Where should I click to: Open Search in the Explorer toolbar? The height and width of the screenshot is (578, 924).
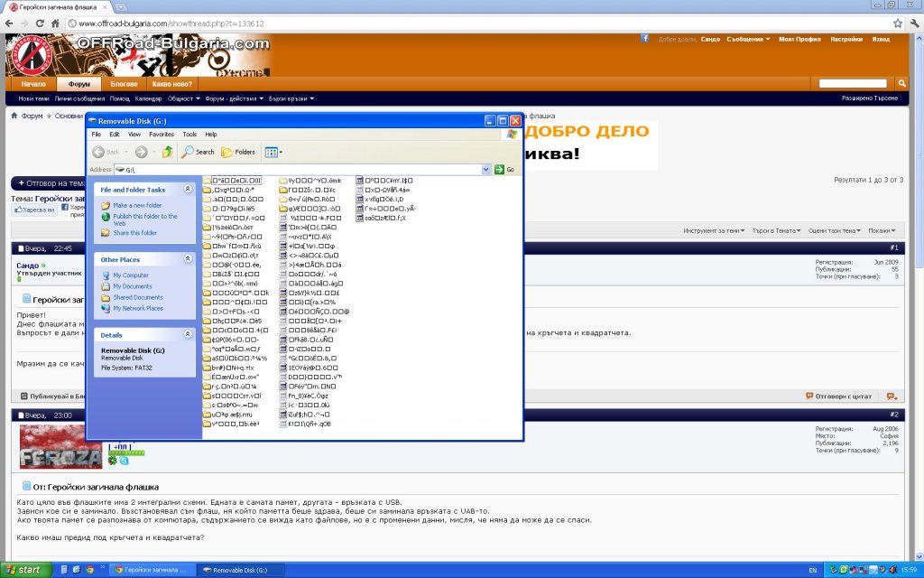point(198,152)
